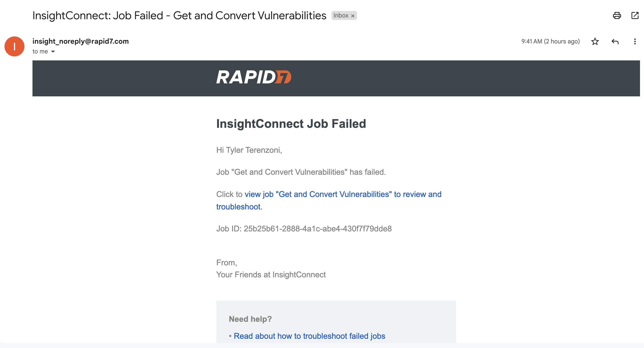Click the Inbox label tag
644x348 pixels.
tap(341, 15)
